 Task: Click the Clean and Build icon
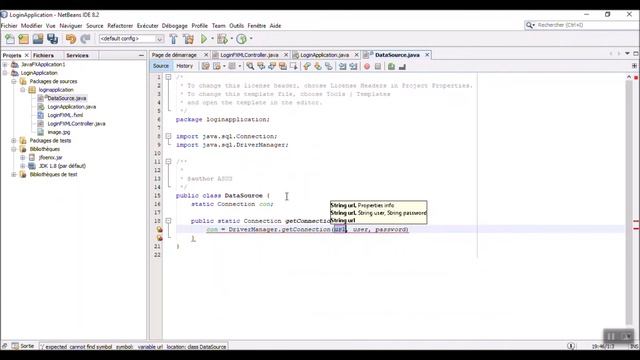(x=188, y=39)
